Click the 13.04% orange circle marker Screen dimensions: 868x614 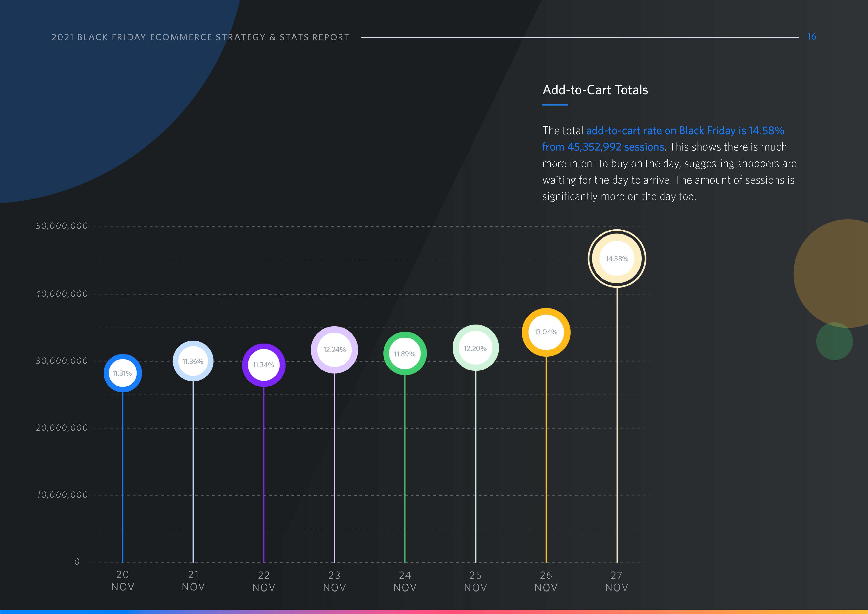pos(546,332)
